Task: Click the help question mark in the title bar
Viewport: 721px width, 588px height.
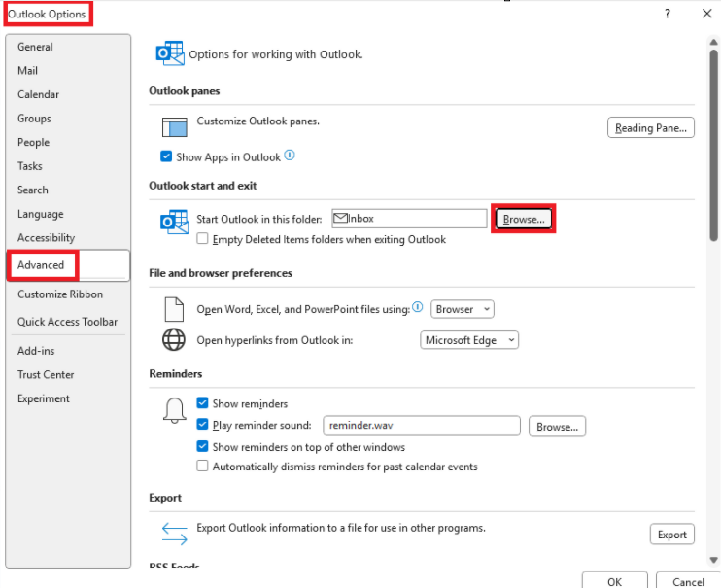Action: tap(668, 14)
